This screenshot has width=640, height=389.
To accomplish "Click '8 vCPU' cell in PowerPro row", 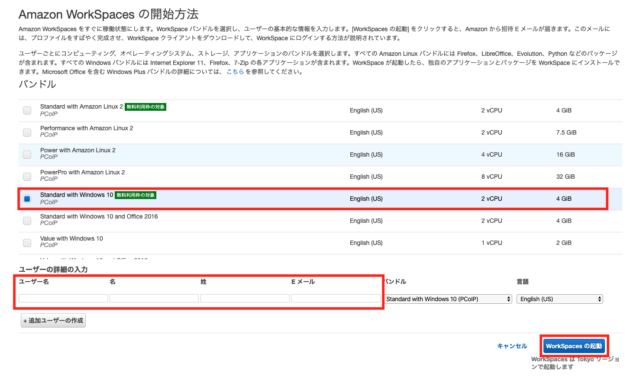I will 491,177.
